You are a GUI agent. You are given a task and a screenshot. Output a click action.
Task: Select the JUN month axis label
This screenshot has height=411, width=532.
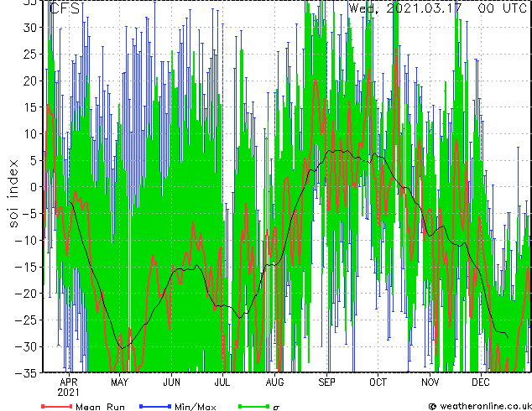172,382
